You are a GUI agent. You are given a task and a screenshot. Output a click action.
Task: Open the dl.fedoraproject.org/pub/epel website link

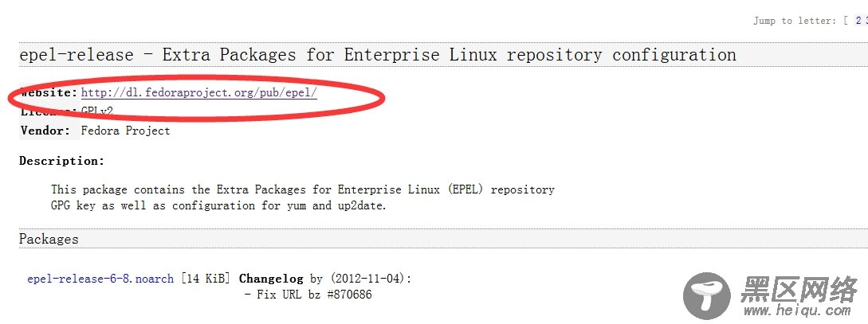click(199, 92)
